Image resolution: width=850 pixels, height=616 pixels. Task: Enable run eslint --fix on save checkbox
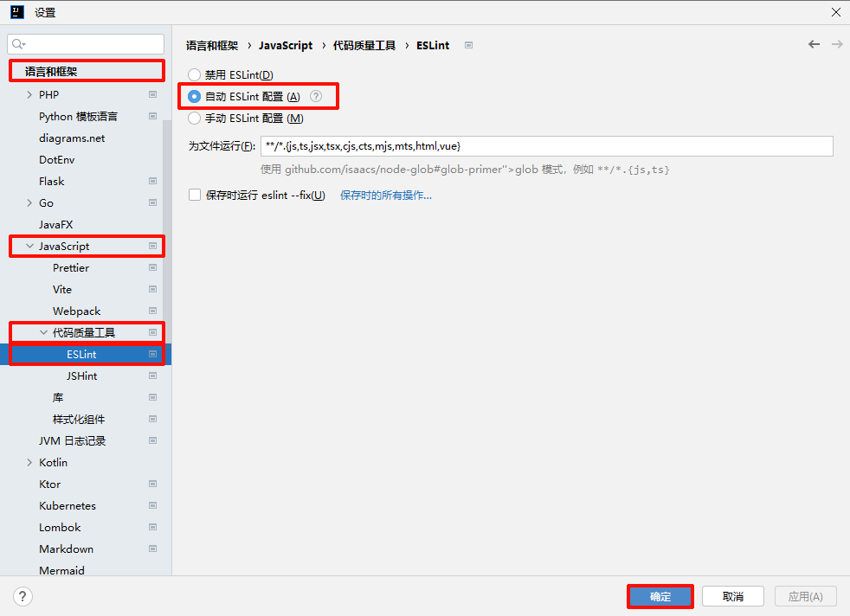click(195, 195)
